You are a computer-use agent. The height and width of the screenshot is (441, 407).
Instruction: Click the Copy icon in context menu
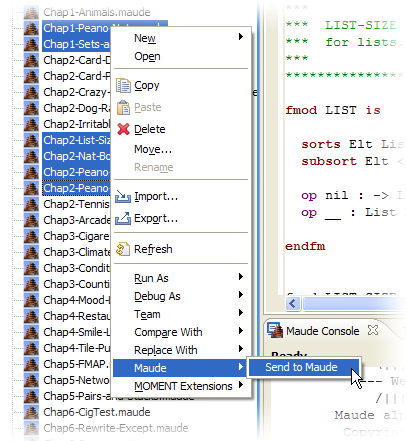pyautogui.click(x=123, y=86)
